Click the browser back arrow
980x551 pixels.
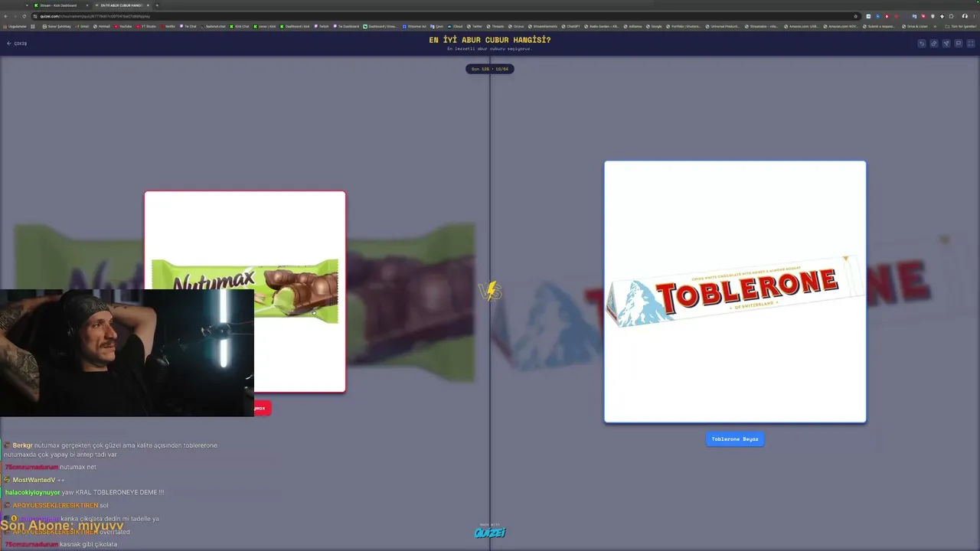6,16
